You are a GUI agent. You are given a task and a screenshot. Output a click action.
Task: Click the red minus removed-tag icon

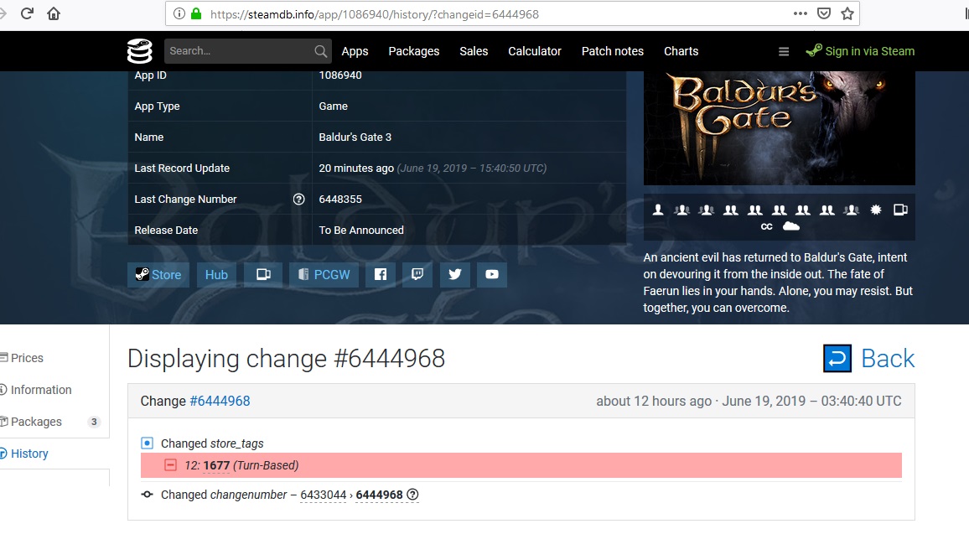170,465
